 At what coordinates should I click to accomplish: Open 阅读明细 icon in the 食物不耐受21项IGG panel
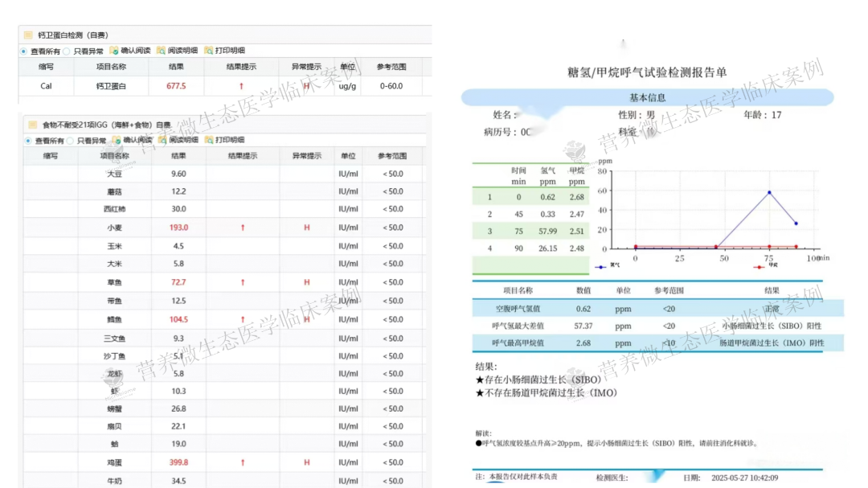[162, 140]
